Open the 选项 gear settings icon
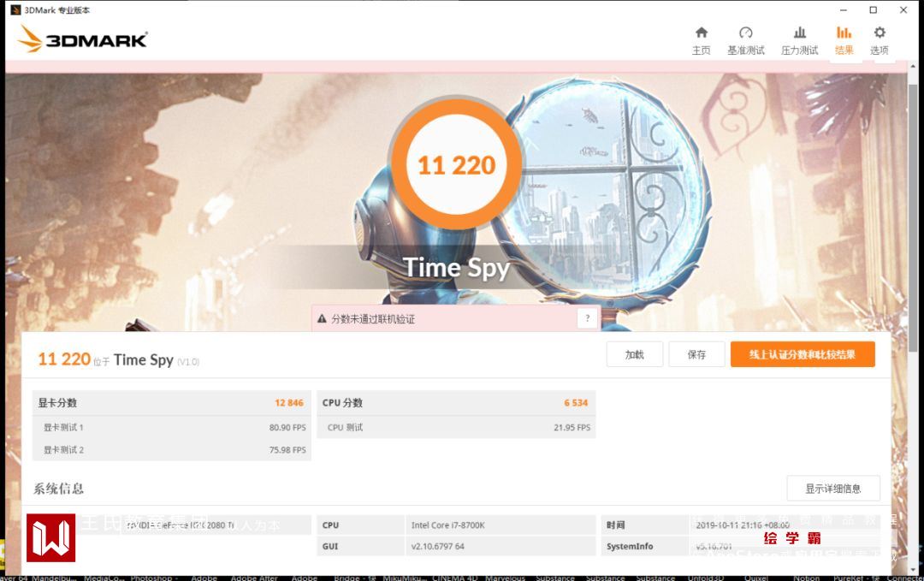Viewport: 924px width, 581px height. (880, 33)
